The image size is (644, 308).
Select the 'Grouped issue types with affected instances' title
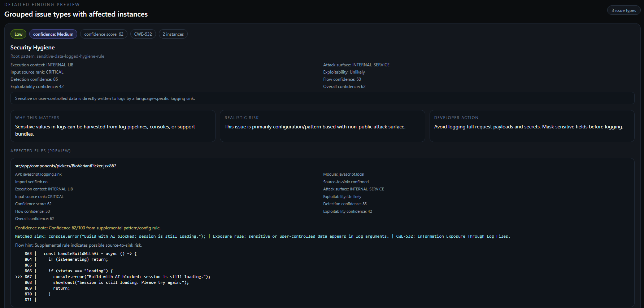pos(76,14)
